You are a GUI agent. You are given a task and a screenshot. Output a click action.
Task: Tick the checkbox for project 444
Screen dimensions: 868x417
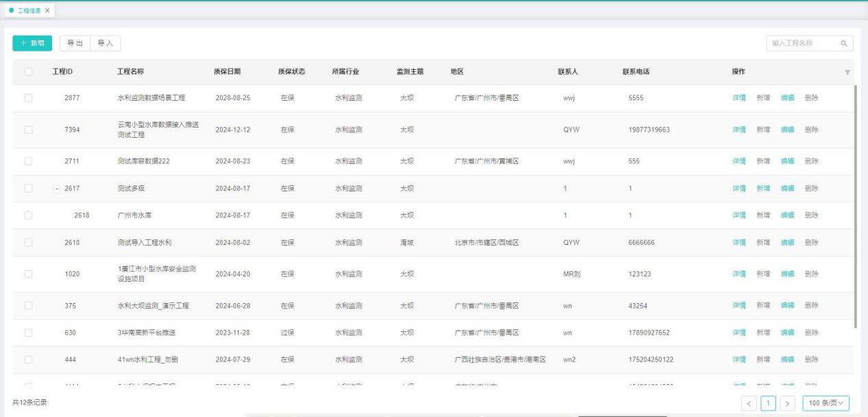(28, 359)
